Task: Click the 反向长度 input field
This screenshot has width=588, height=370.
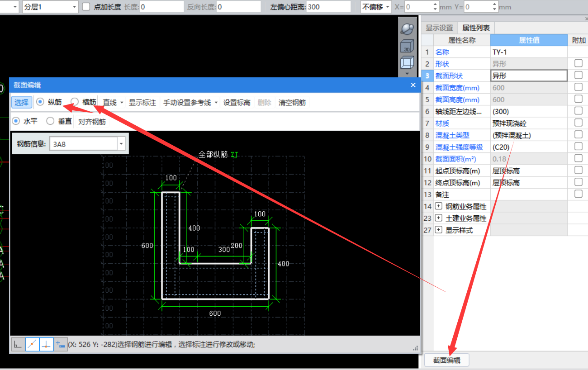Action: pos(238,7)
